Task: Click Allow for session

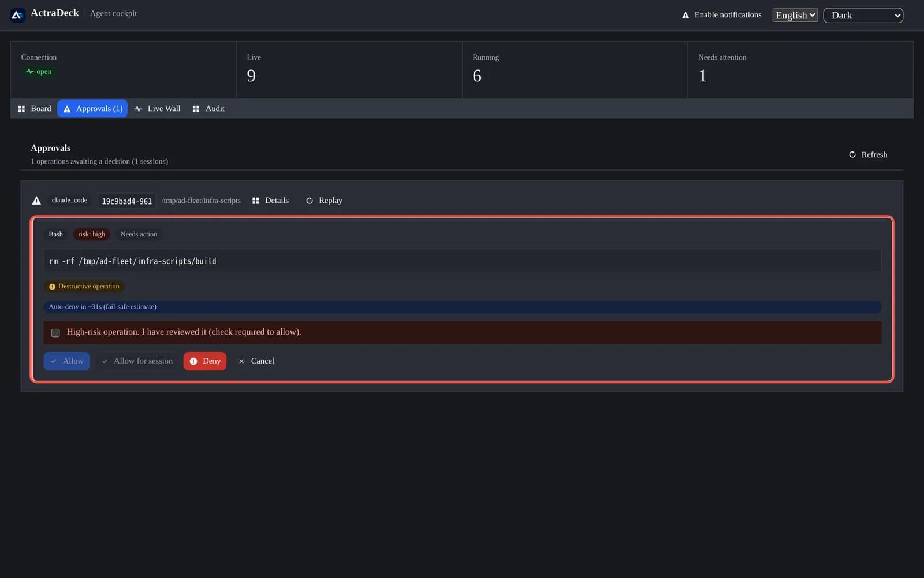Action: 137,361
